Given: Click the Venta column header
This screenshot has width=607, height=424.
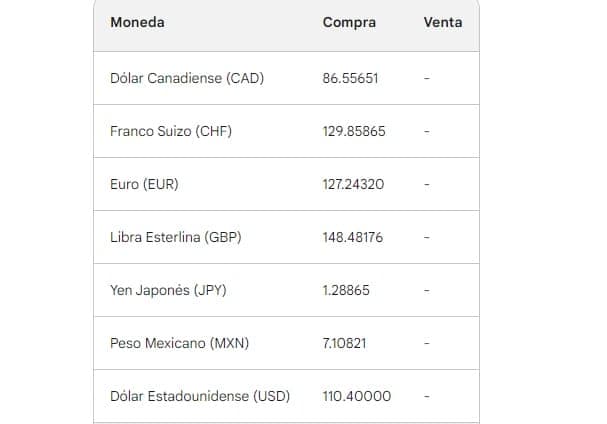Looking at the screenshot, I should pyautogui.click(x=442, y=22).
